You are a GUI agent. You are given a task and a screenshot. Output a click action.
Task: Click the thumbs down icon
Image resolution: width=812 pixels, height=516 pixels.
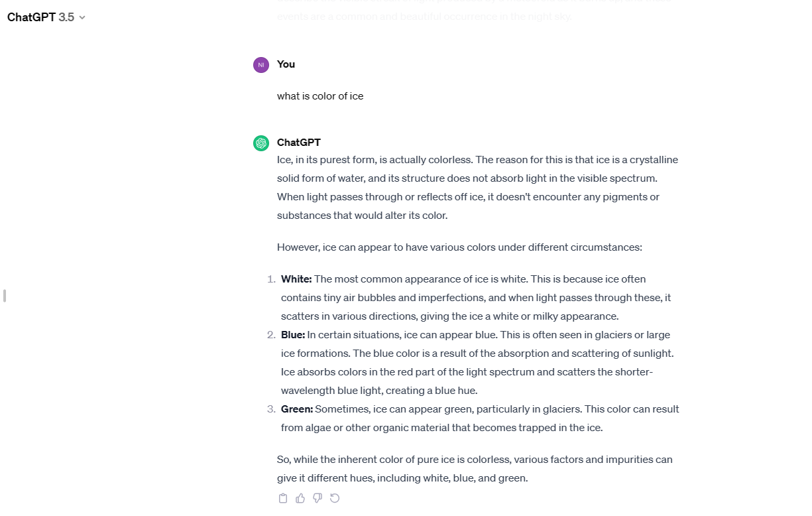[x=318, y=498]
